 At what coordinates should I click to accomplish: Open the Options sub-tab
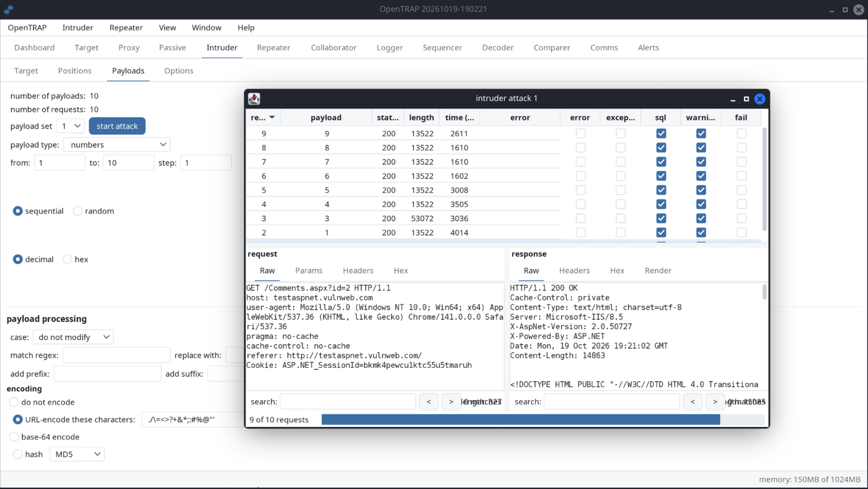(x=179, y=71)
